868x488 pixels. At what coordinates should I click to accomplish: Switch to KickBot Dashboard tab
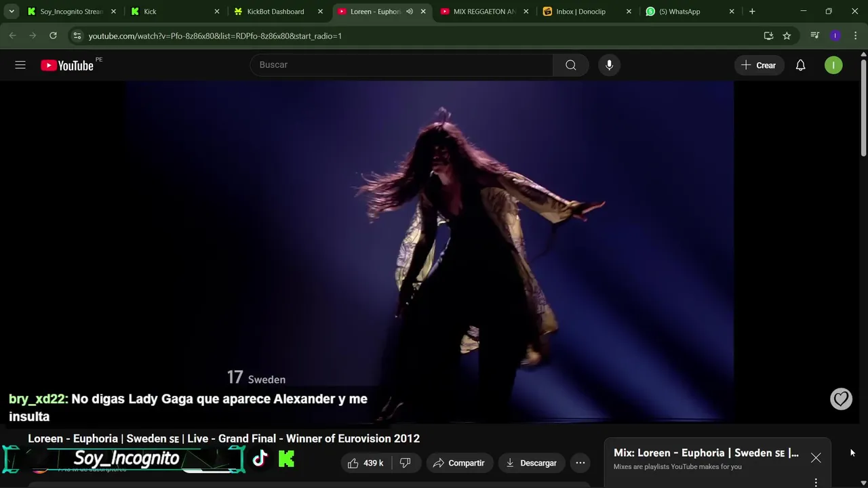pyautogui.click(x=278, y=12)
